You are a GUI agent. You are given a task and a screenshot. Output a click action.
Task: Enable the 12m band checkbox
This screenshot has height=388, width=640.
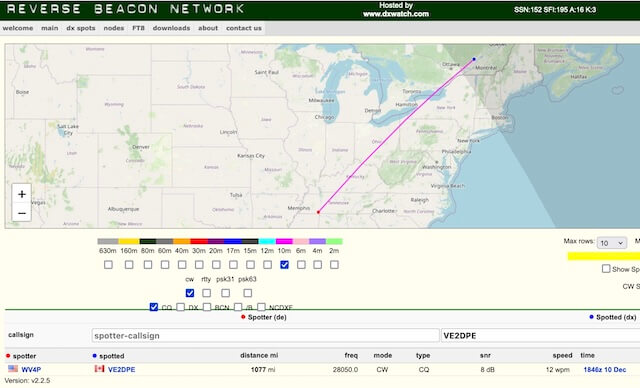pos(267,265)
